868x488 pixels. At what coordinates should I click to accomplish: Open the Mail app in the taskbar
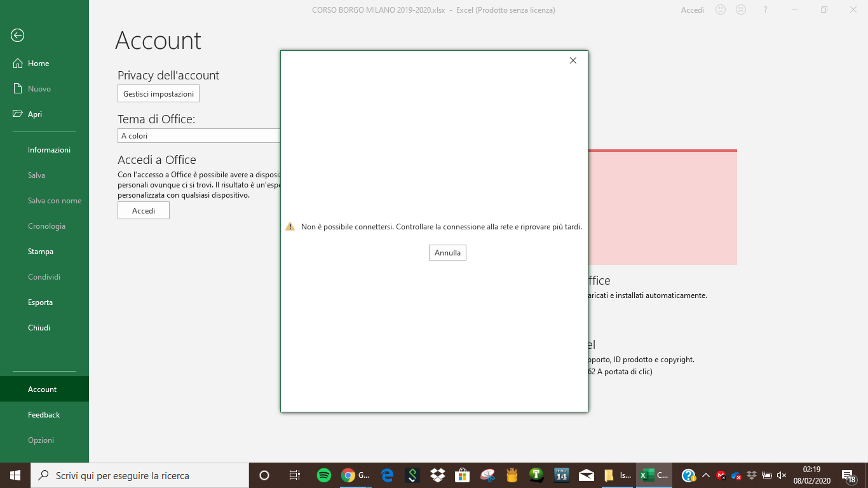[587, 475]
